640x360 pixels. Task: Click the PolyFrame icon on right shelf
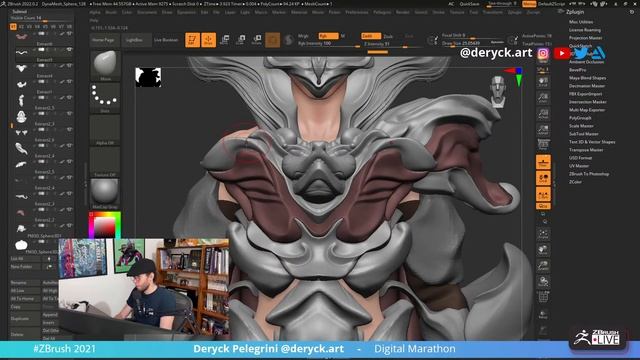pyautogui.click(x=543, y=298)
